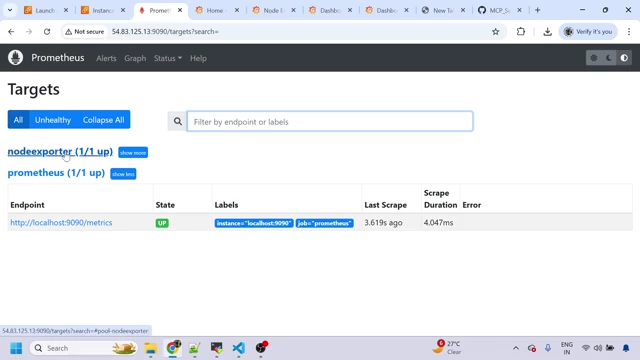
Task: Go back in browser history
Action: point(11,31)
